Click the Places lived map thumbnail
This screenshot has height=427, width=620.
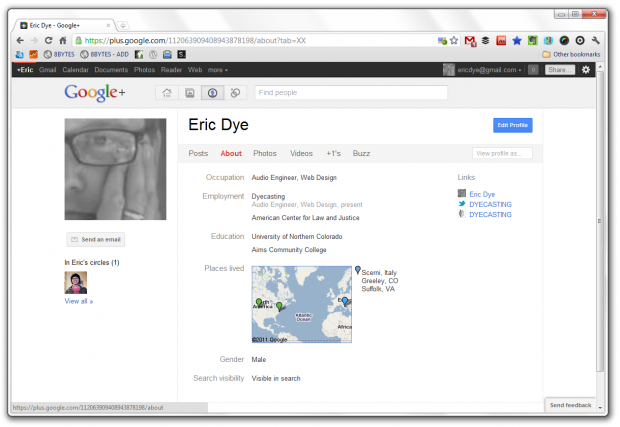pyautogui.click(x=302, y=304)
